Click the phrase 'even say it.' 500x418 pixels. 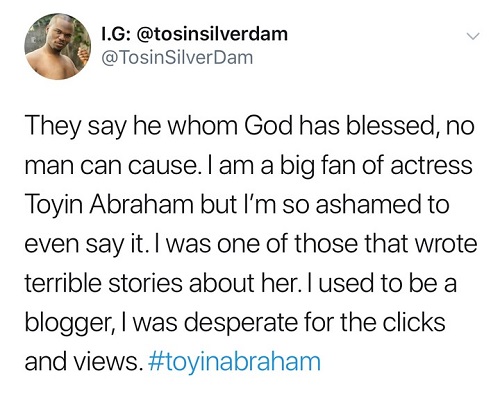(x=85, y=245)
